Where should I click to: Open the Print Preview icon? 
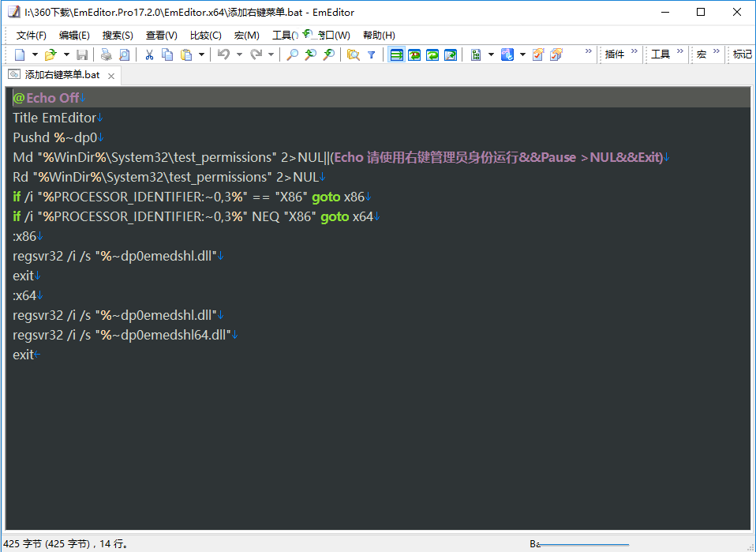[124, 54]
